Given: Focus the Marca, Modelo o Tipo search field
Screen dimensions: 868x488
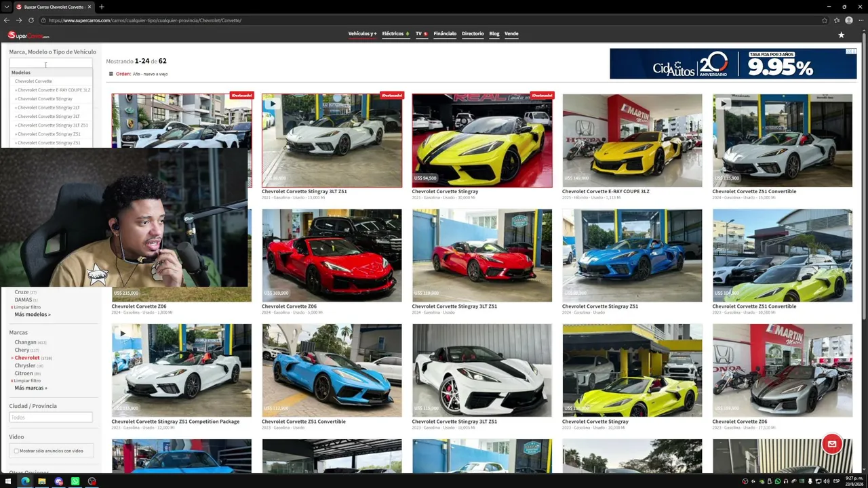Looking at the screenshot, I should pos(51,63).
